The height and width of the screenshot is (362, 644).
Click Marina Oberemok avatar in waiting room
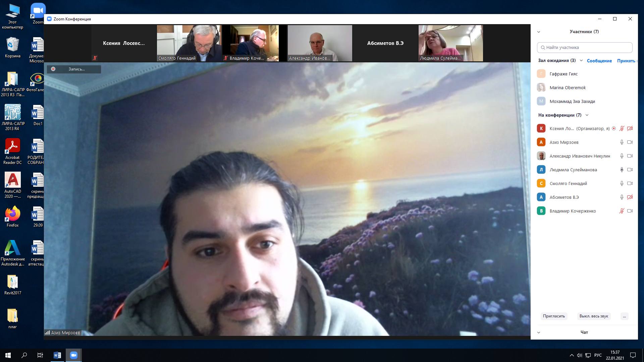(541, 87)
